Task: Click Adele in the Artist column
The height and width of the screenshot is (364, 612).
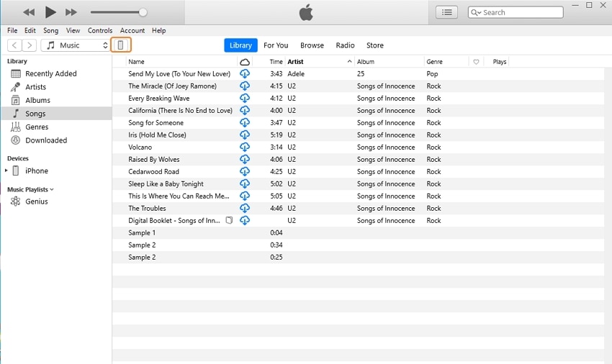Action: (296, 74)
